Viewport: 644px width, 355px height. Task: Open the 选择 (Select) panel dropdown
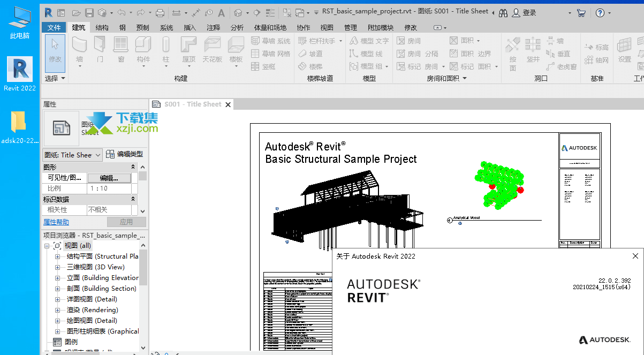pyautogui.click(x=55, y=78)
